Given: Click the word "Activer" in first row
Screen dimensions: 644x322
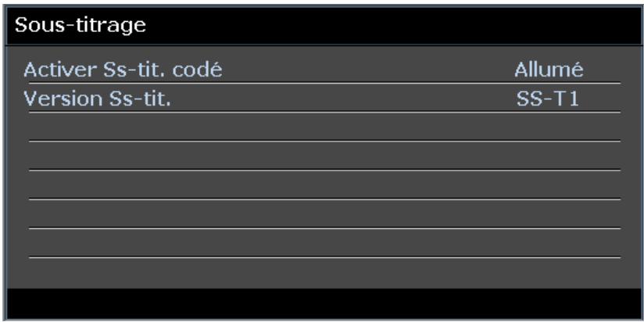Looking at the screenshot, I should (52, 70).
